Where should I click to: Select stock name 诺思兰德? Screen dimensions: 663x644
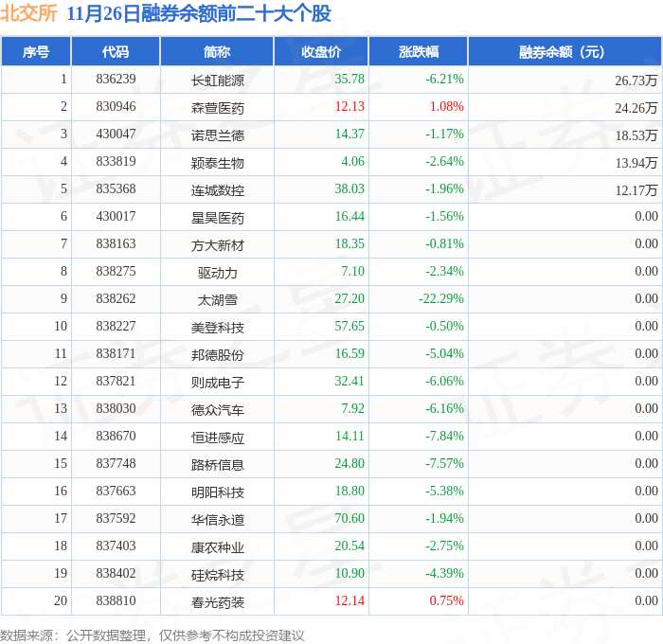click(x=217, y=134)
